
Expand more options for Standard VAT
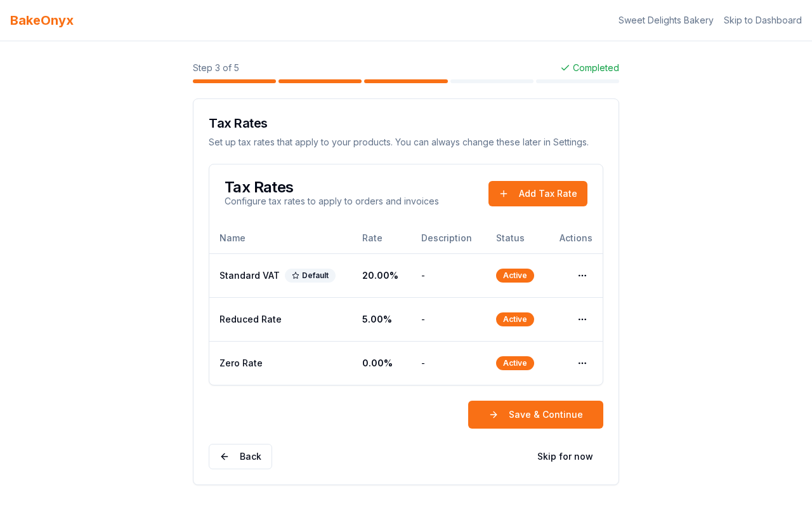coord(582,275)
